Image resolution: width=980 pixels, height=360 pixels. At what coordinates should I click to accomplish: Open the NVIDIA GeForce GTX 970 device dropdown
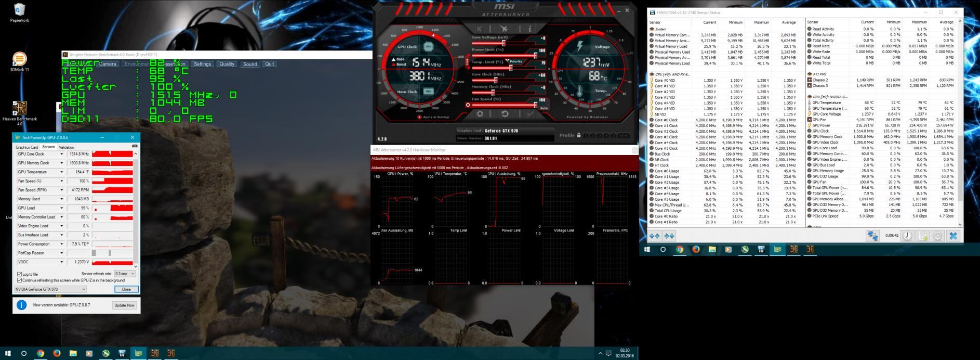[x=50, y=289]
